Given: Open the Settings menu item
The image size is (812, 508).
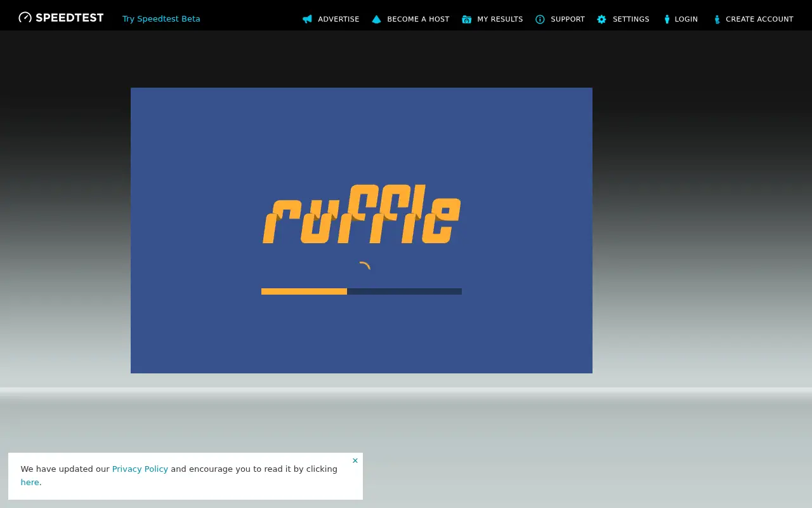Looking at the screenshot, I should 631,19.
